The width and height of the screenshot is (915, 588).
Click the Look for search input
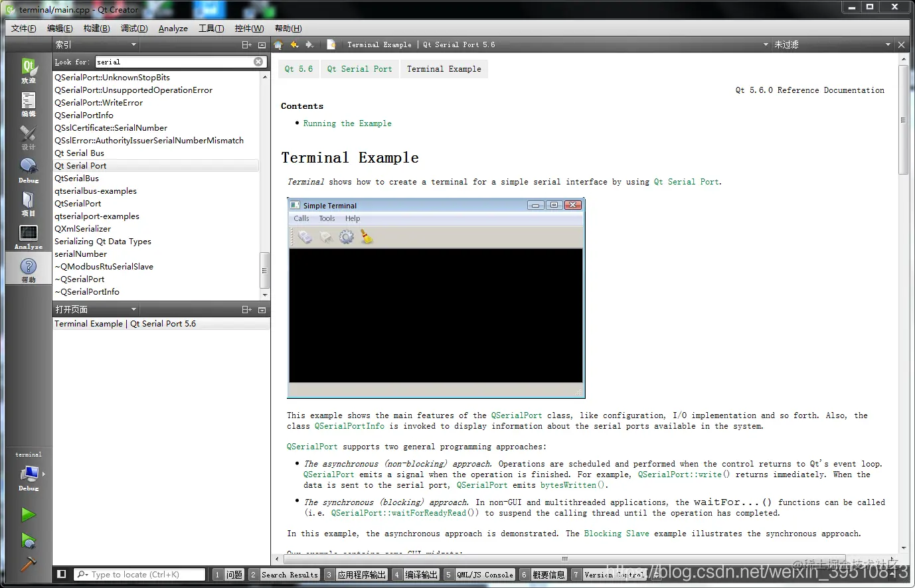tap(174, 62)
